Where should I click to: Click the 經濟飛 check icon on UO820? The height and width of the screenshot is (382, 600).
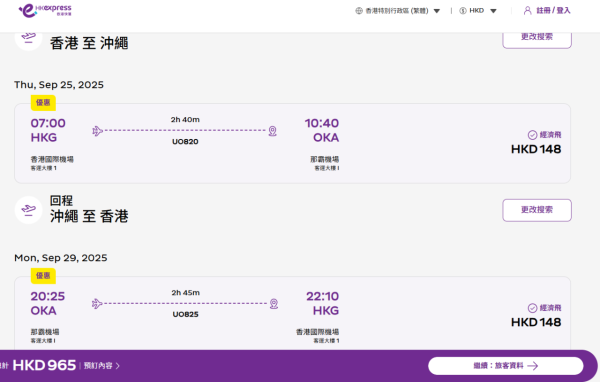532,135
